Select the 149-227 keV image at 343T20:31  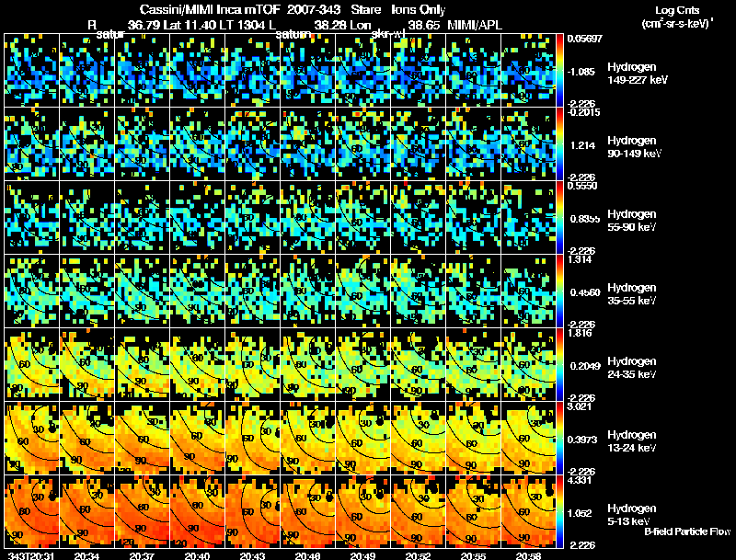tap(32, 71)
